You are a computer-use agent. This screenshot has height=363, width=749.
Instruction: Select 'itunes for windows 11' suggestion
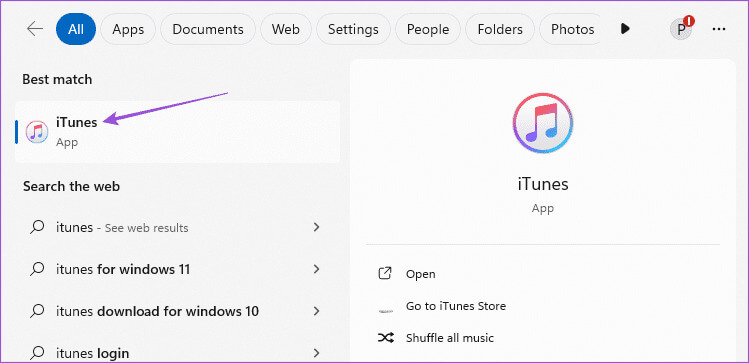click(x=177, y=269)
